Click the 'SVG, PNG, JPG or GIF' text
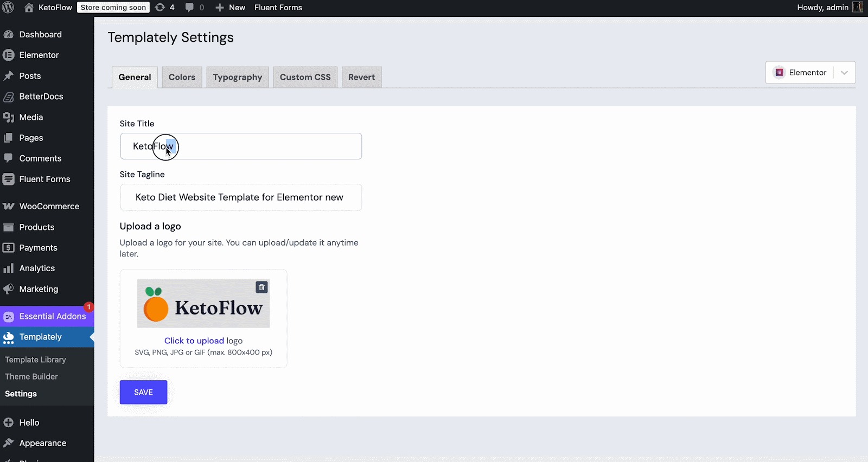 click(x=203, y=352)
